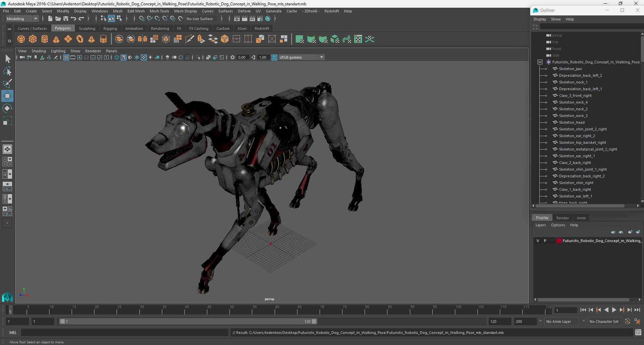
Task: Create a polygon cube from the shelf
Action: click(33, 39)
